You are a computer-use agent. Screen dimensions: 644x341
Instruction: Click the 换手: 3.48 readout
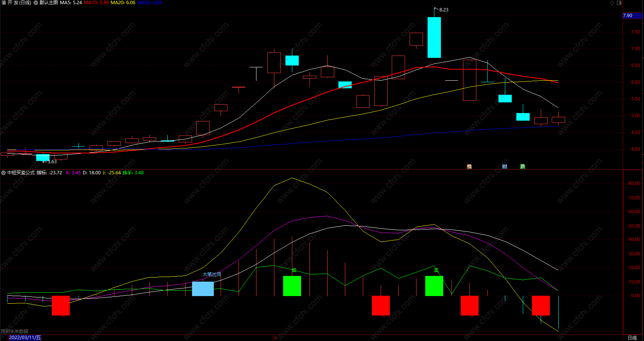point(133,173)
